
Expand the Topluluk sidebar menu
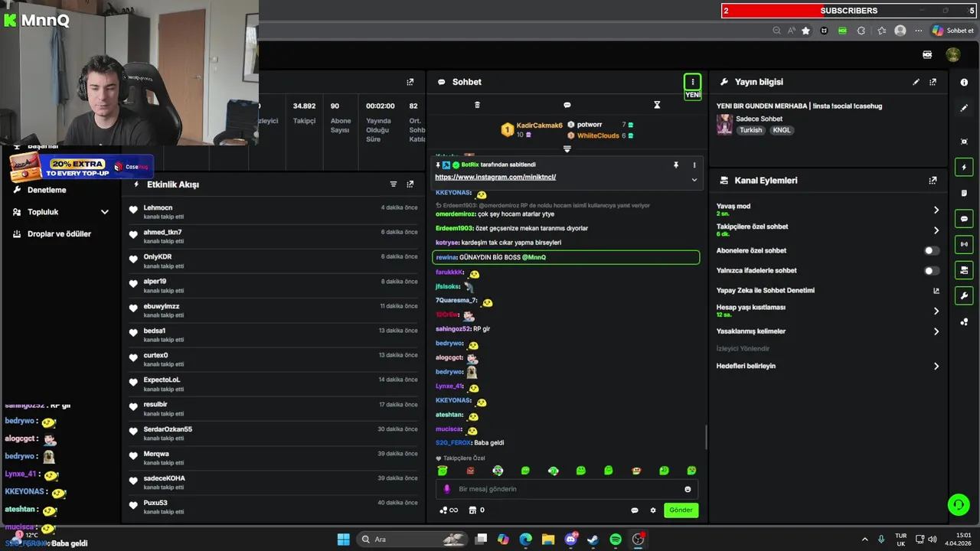(x=104, y=212)
